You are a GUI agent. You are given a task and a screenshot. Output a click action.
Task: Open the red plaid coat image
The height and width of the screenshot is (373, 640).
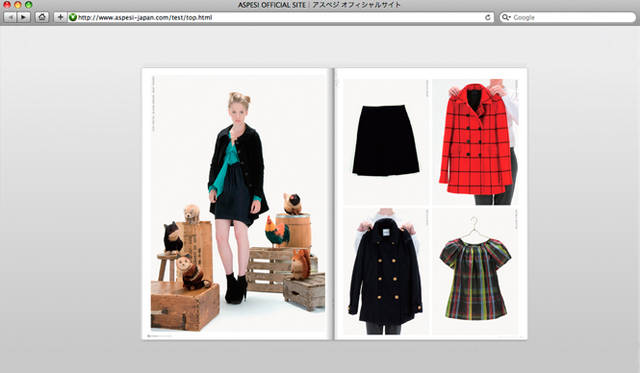point(476,139)
